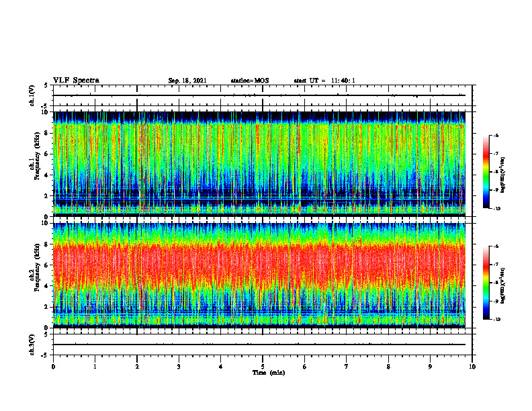
Task: Click time axis tick label "0"
Action: click(53, 367)
